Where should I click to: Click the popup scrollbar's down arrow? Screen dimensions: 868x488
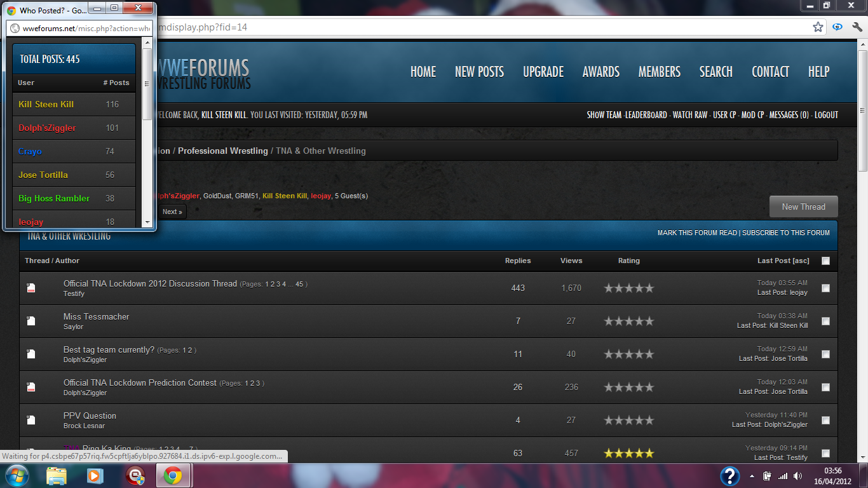(147, 222)
